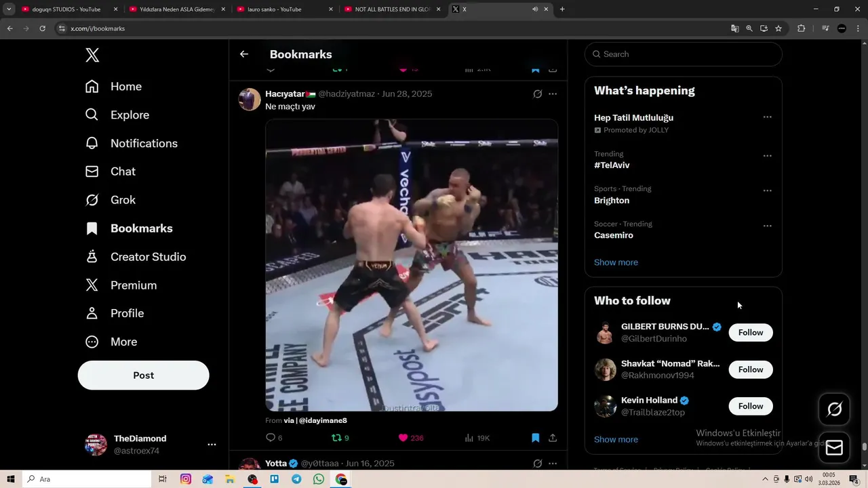Click the Post button

[x=143, y=375]
